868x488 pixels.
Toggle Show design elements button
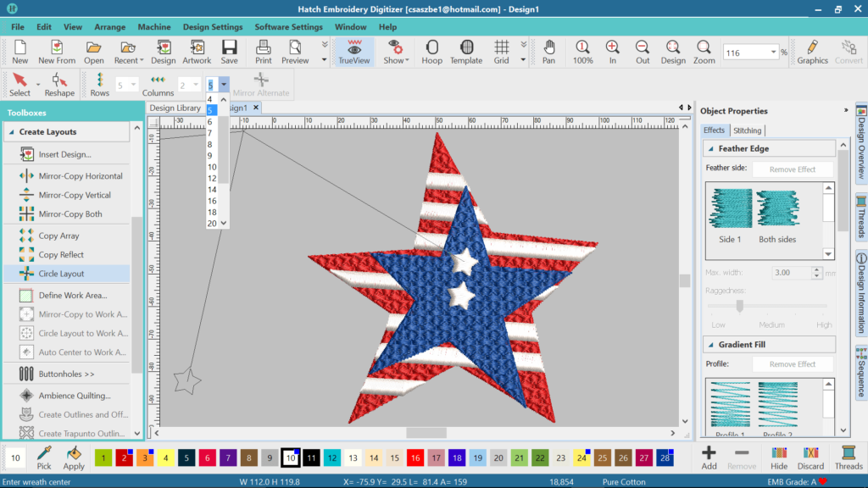coord(394,51)
